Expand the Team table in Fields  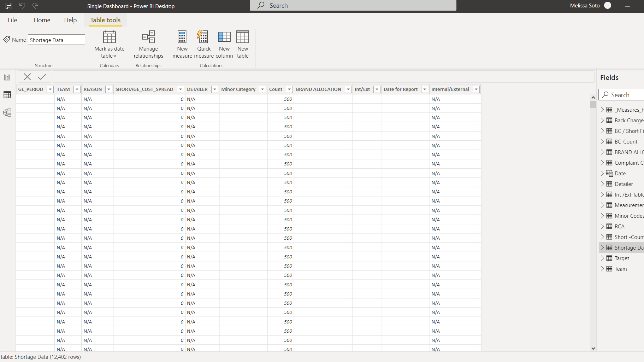602,269
